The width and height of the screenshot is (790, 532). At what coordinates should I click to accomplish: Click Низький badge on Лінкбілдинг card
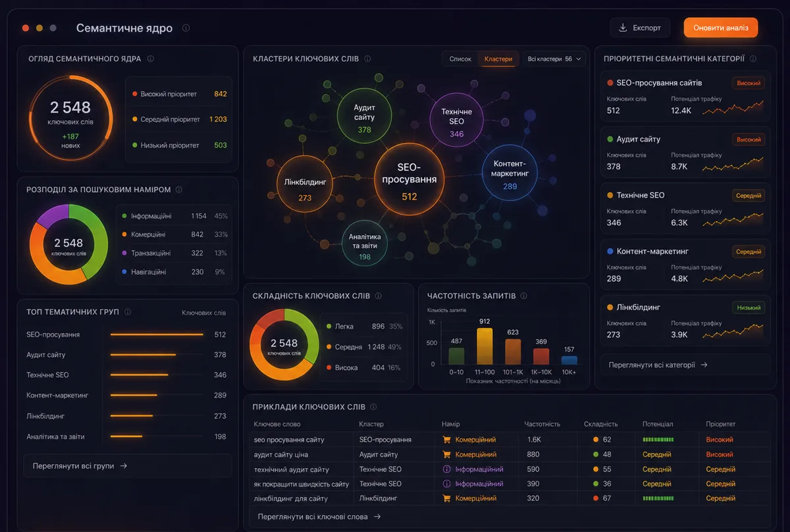coord(749,307)
